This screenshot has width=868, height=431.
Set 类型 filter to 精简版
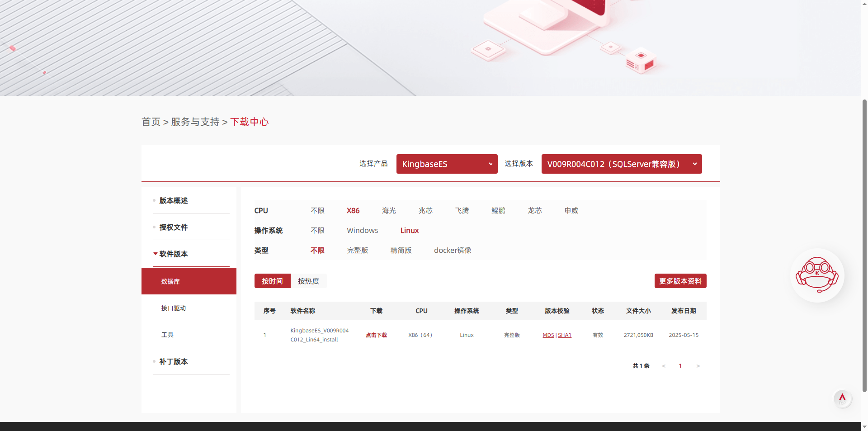click(401, 251)
